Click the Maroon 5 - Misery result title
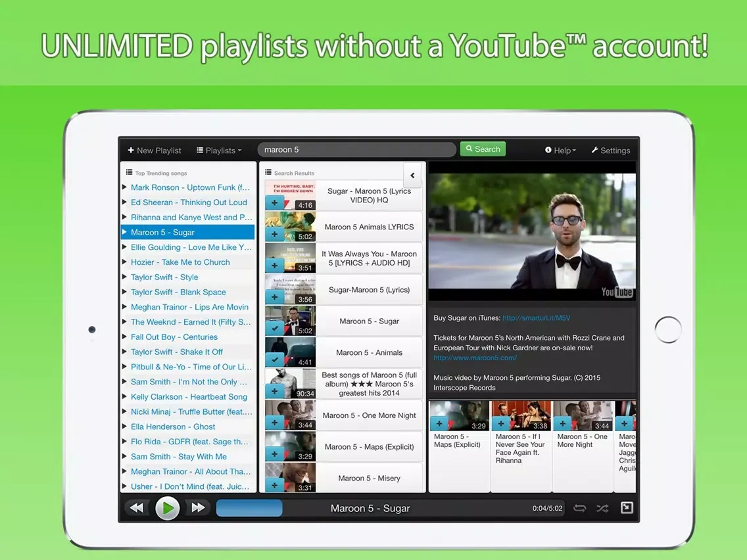 [369, 478]
